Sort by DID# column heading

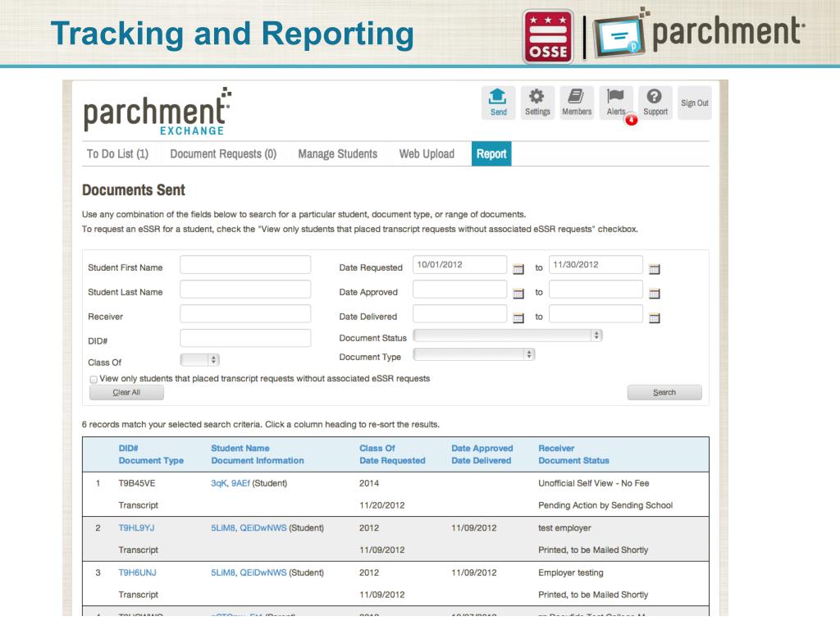(x=129, y=449)
